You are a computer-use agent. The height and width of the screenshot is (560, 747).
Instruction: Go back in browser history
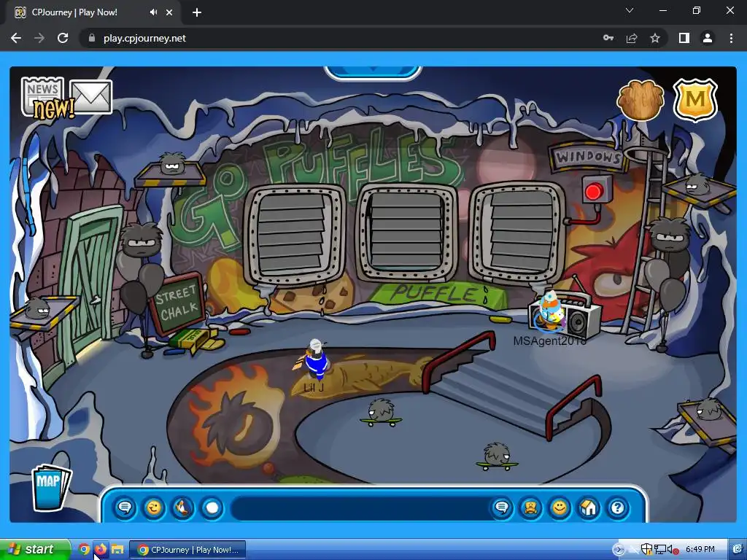[16, 38]
